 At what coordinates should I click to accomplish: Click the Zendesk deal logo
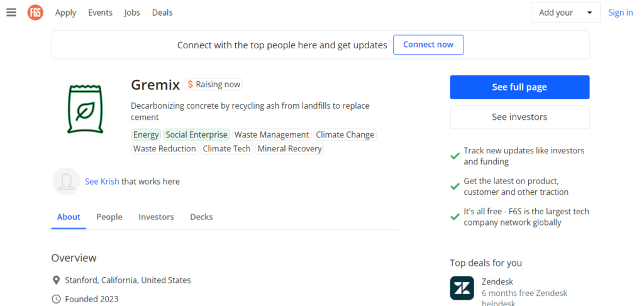[x=462, y=288]
